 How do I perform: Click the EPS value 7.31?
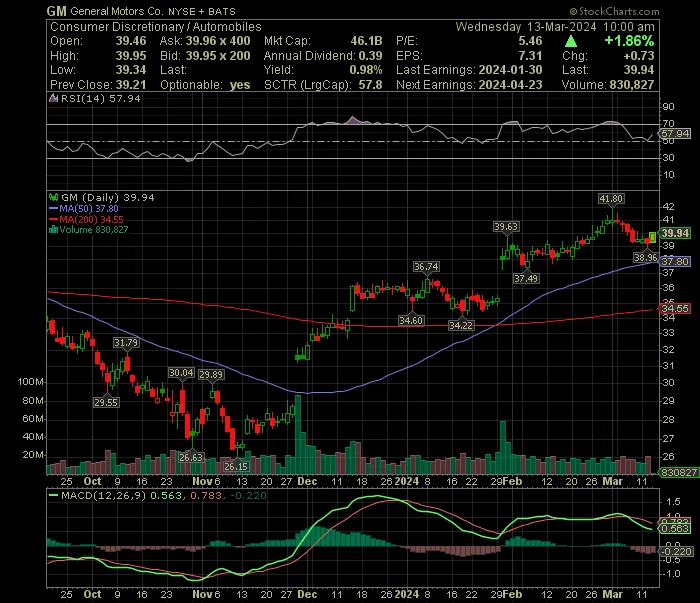pos(530,56)
